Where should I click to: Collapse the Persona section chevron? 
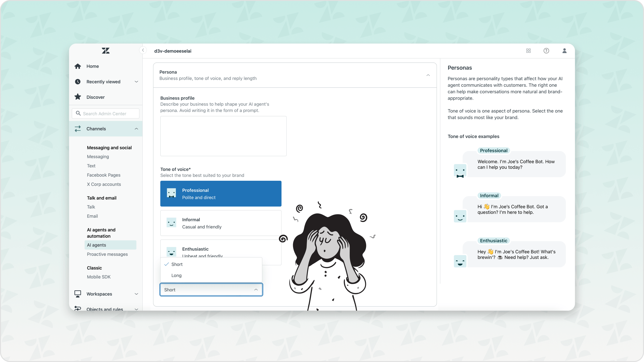click(x=428, y=75)
